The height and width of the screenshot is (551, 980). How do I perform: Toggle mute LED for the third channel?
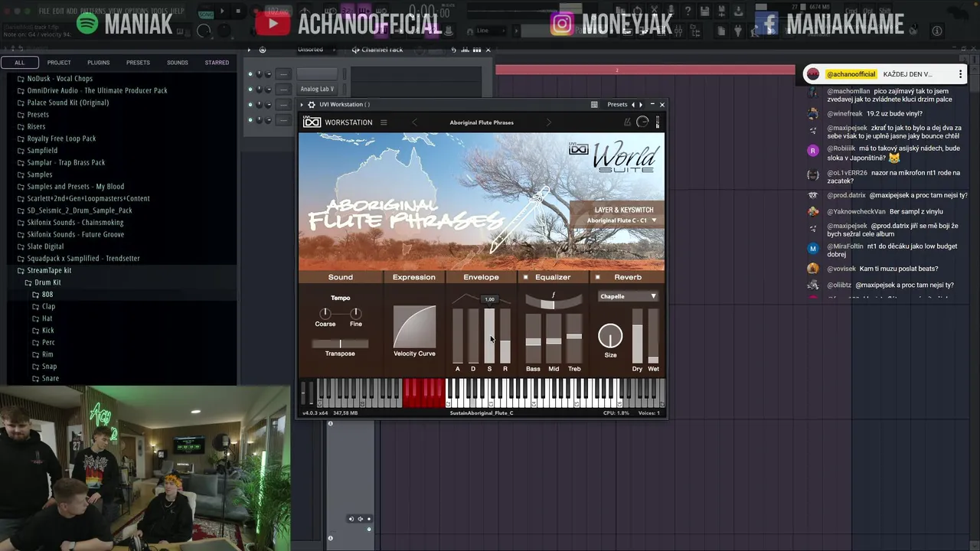(x=250, y=105)
